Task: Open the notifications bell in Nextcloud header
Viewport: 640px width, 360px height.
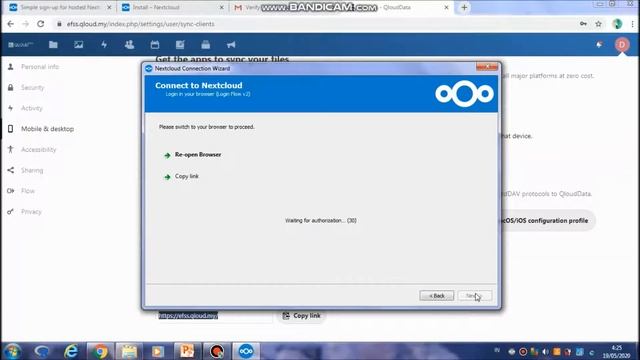Action: (x=599, y=44)
